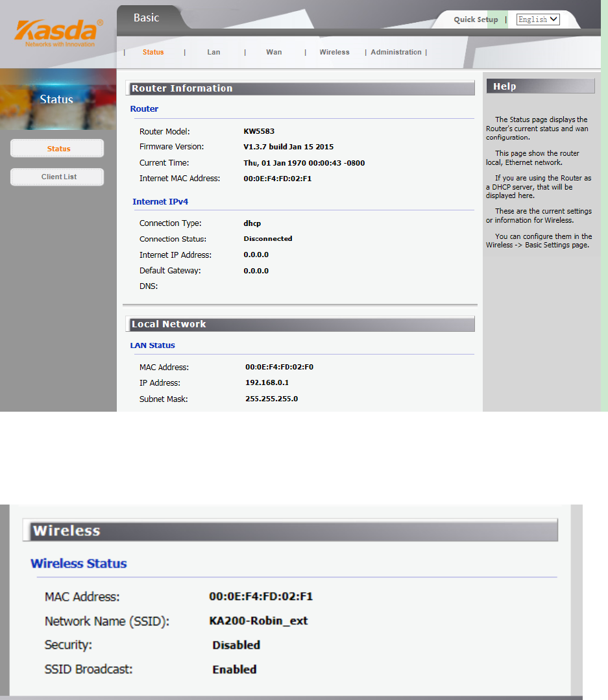
Task: Select LAN MAC address 00:0E:F4:FD:02:F0
Action: click(x=279, y=367)
